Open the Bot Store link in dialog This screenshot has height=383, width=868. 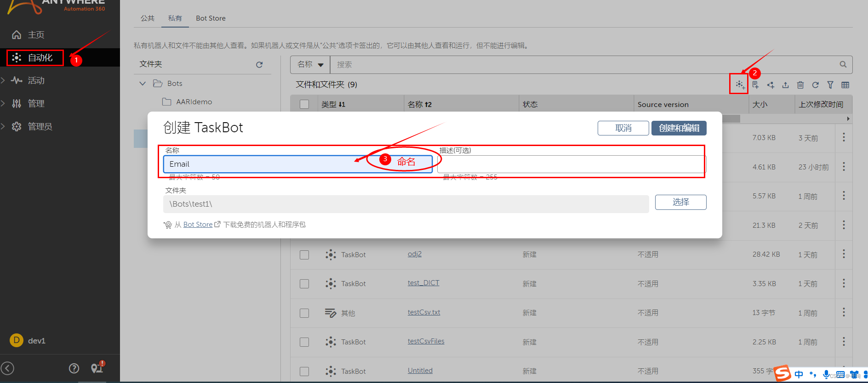tap(198, 225)
